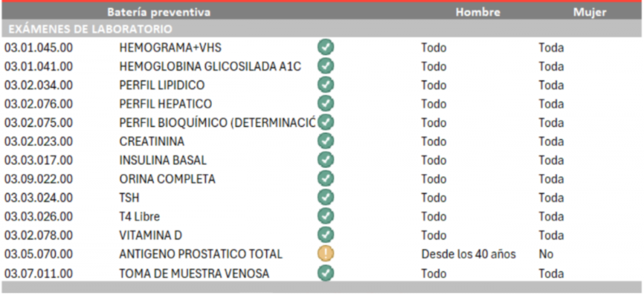
Task: Click green check next to HEMOGLOBINA GLICOSILADA A1C
Action: 326,66
